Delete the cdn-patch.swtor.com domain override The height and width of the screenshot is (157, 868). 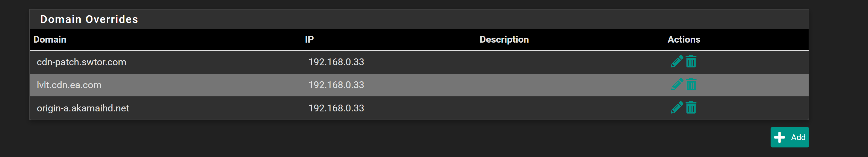click(691, 61)
